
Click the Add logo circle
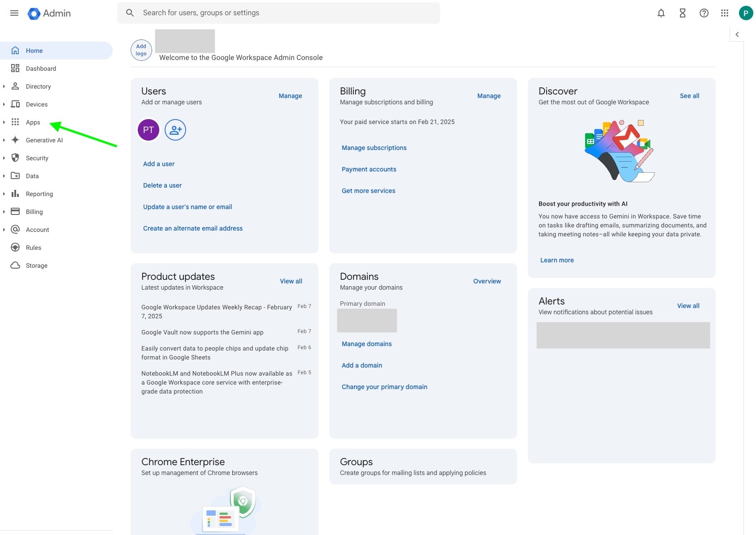141,50
